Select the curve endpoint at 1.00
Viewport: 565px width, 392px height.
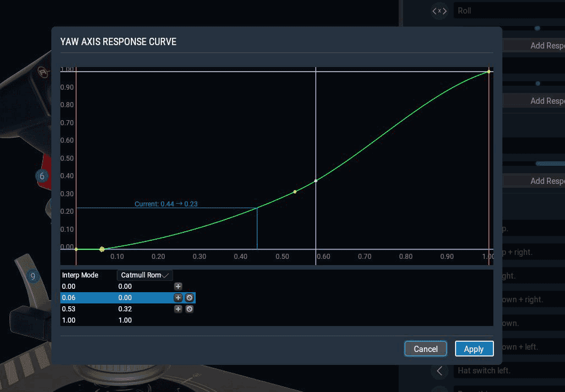click(x=488, y=71)
